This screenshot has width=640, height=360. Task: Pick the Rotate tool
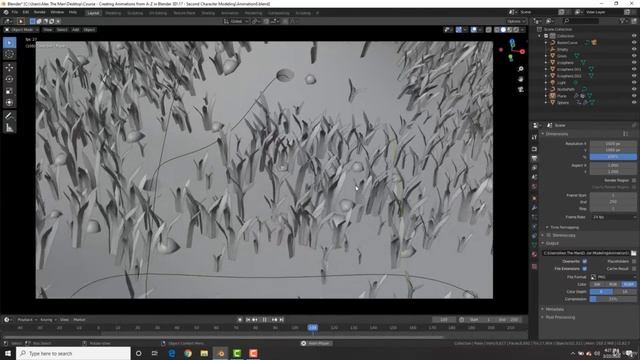pos(9,79)
